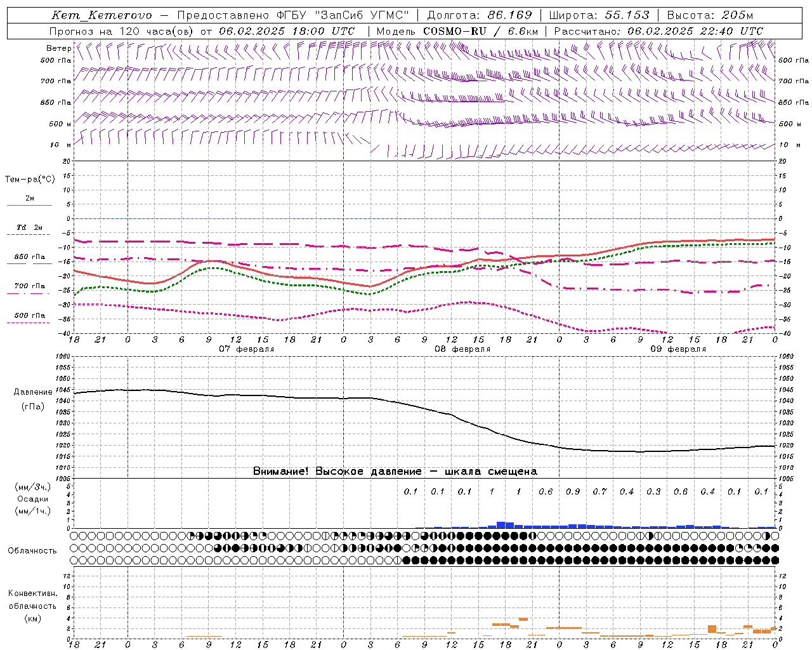The image size is (812, 650).
Task: Click the '08 февраля' date label
Action: (462, 349)
